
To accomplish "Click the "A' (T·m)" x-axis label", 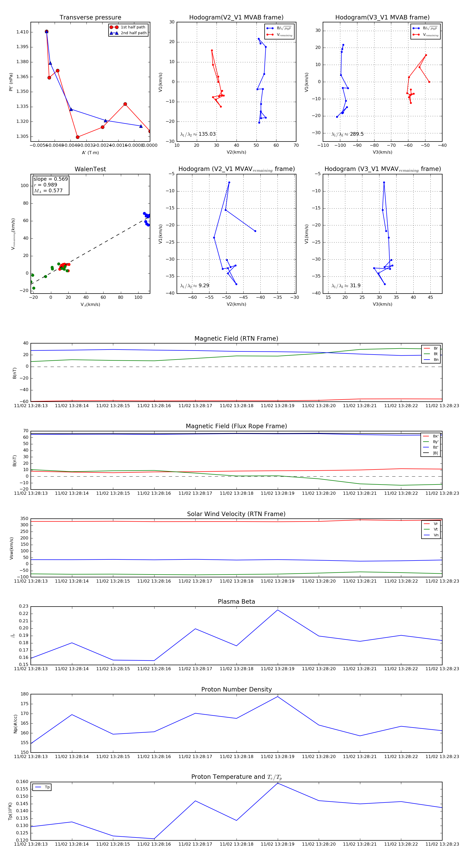I will coord(90,153).
